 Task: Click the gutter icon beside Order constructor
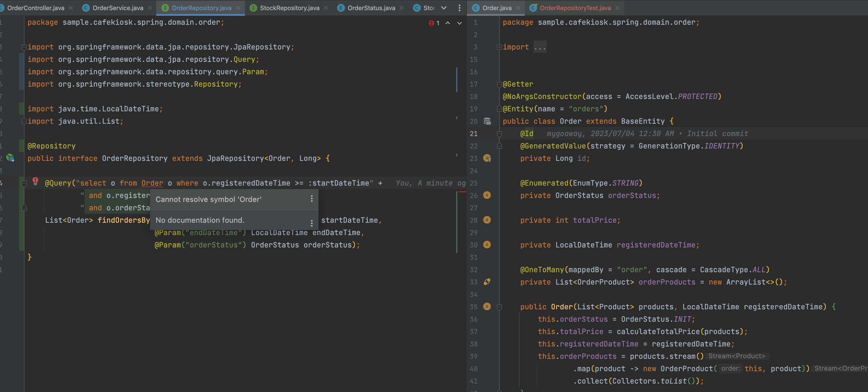click(487, 306)
